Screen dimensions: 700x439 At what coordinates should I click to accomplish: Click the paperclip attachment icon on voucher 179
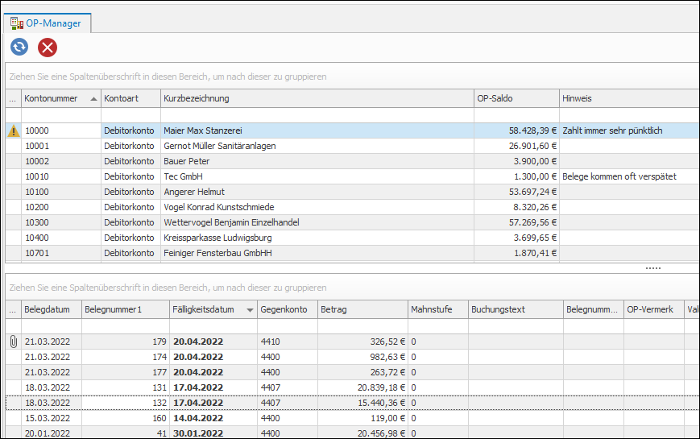(x=13, y=342)
